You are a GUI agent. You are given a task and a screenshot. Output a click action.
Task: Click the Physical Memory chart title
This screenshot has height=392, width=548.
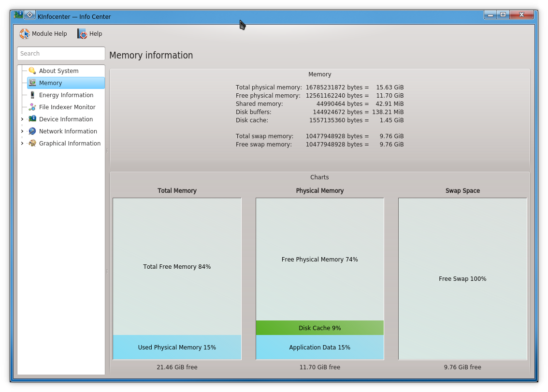(x=320, y=190)
